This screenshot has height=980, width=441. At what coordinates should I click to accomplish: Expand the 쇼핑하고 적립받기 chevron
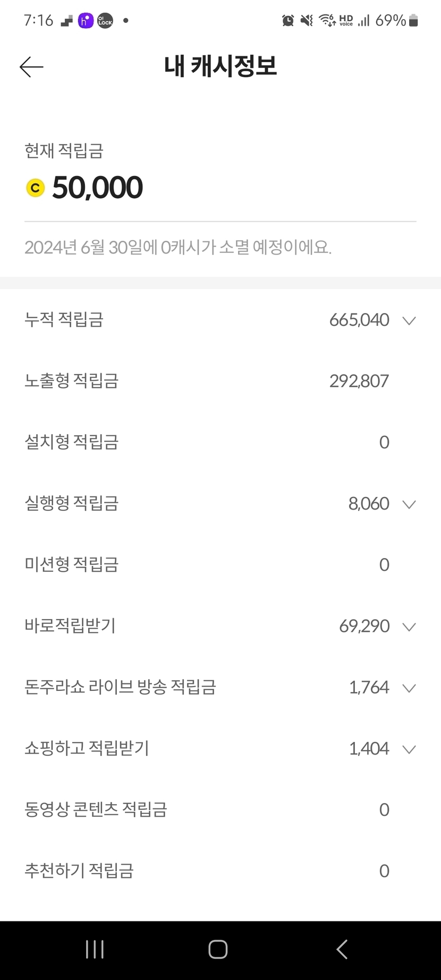[409, 749]
